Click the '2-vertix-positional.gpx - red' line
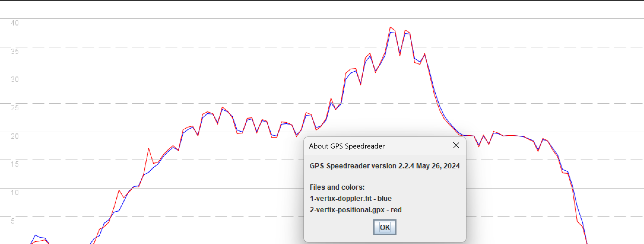 356,210
